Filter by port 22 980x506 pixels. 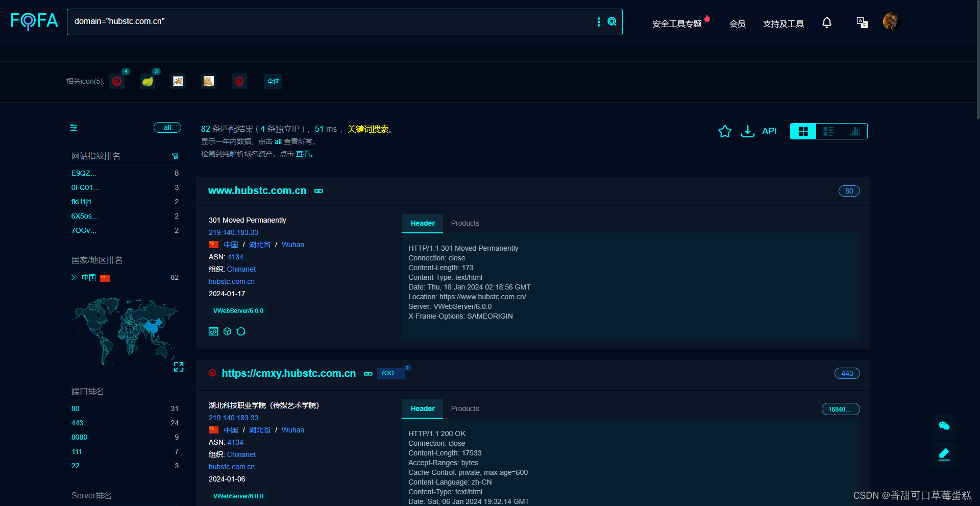click(75, 466)
